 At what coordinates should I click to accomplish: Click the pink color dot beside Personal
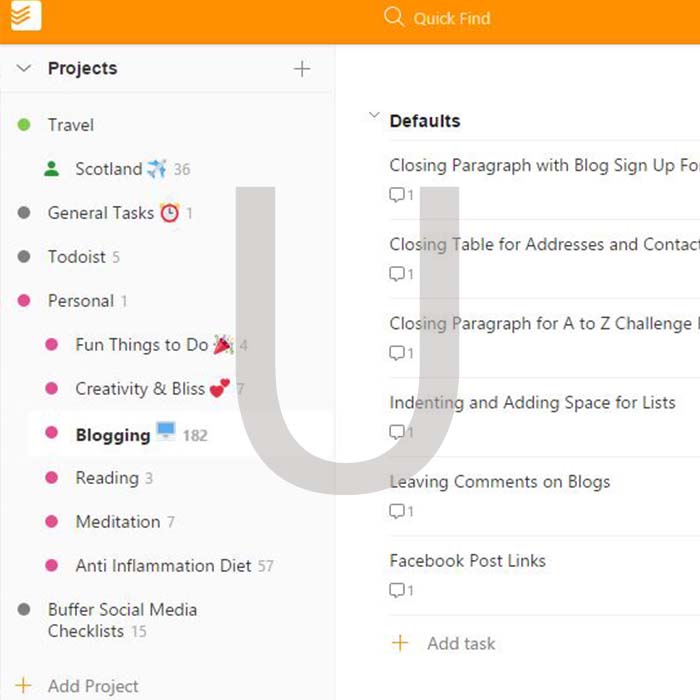coord(24,301)
